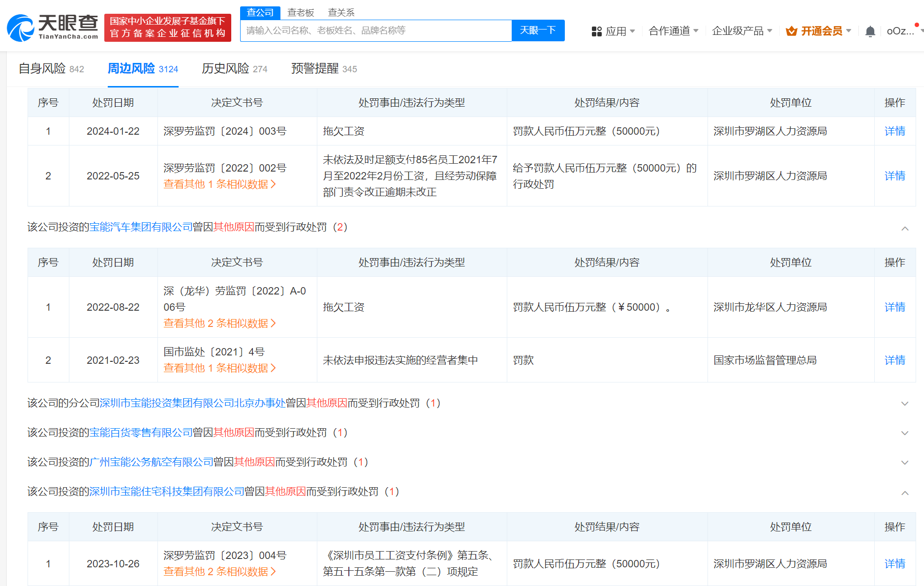Open the 宝能汽车集团有限公司 company link
The width and height of the screenshot is (924, 586).
141,227
